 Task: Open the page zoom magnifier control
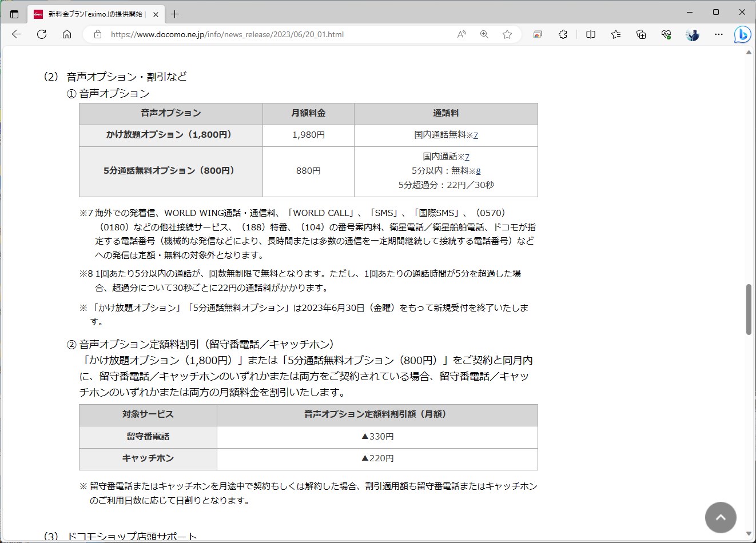point(484,34)
